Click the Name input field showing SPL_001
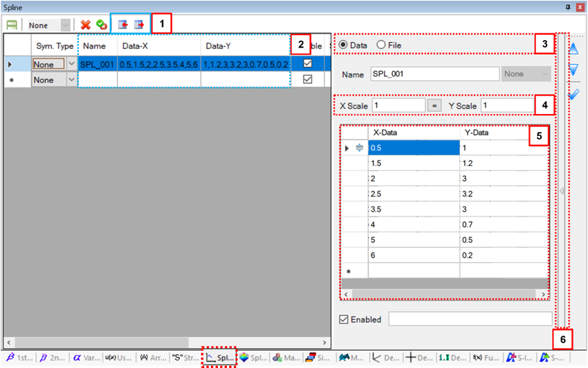 [435, 74]
